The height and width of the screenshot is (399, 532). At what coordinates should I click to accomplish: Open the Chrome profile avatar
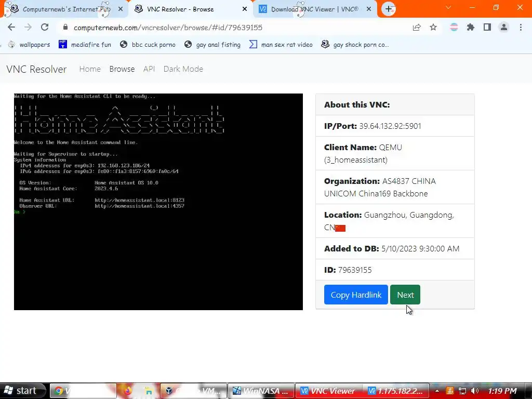pyautogui.click(x=504, y=27)
